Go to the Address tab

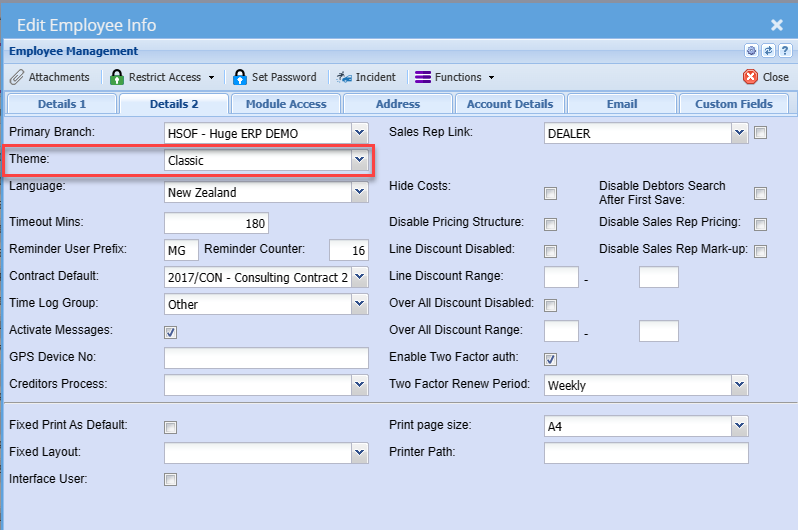[x=398, y=104]
